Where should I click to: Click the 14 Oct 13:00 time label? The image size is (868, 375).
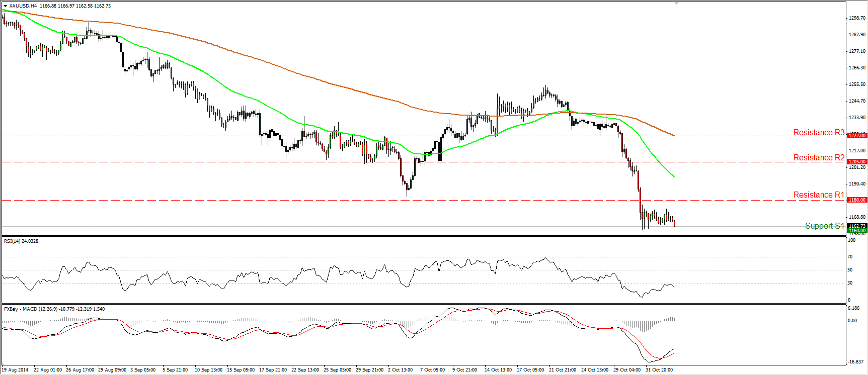pos(498,370)
